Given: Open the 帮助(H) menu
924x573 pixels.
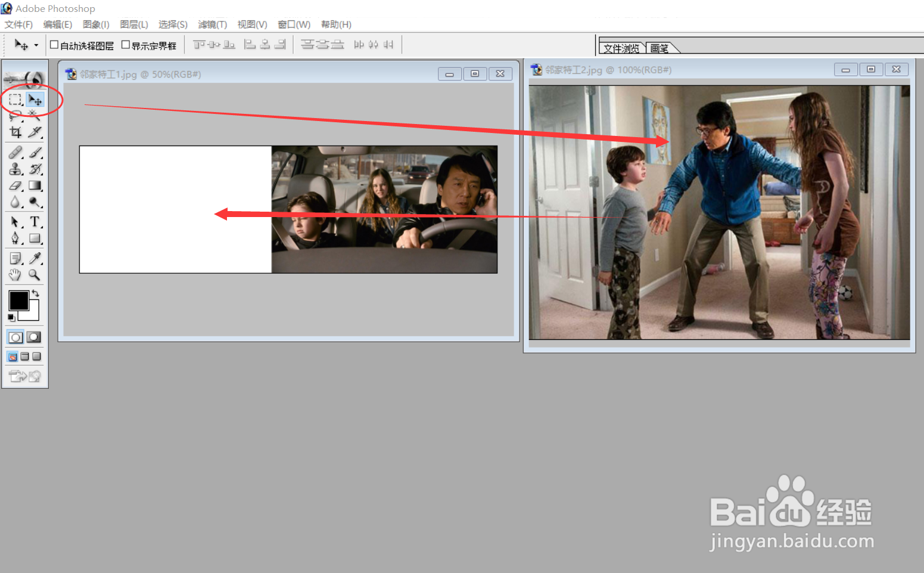Looking at the screenshot, I should coord(336,24).
